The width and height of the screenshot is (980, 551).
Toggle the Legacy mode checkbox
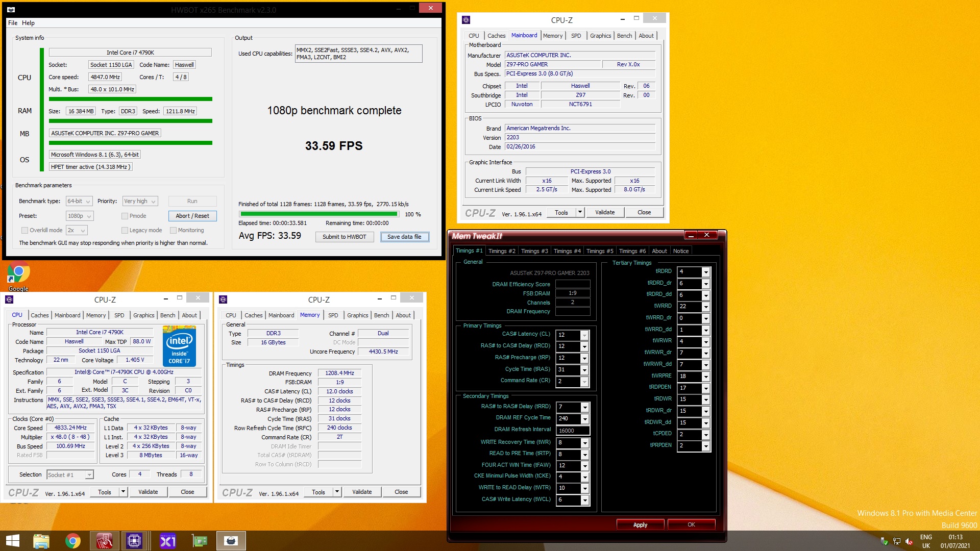(125, 230)
